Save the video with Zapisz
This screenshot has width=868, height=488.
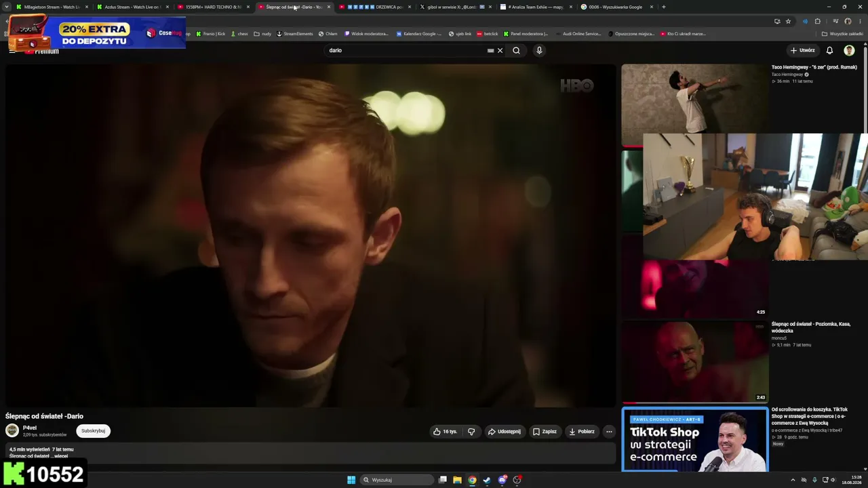pos(545,431)
